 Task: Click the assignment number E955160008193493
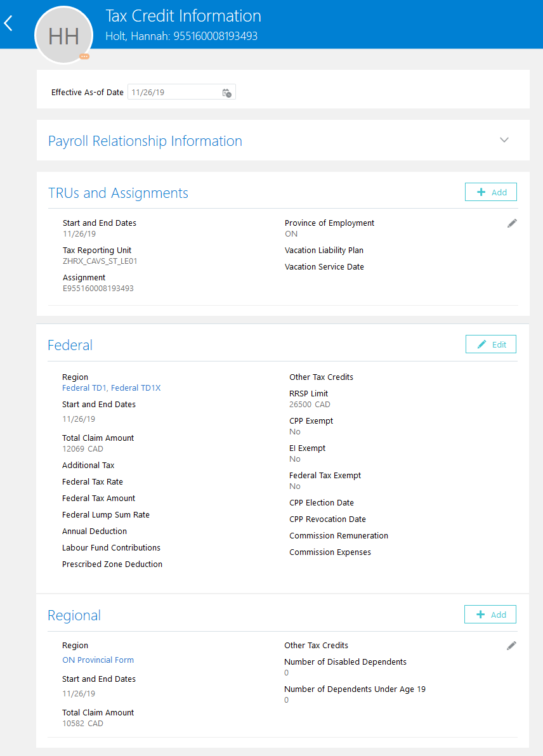pos(98,289)
